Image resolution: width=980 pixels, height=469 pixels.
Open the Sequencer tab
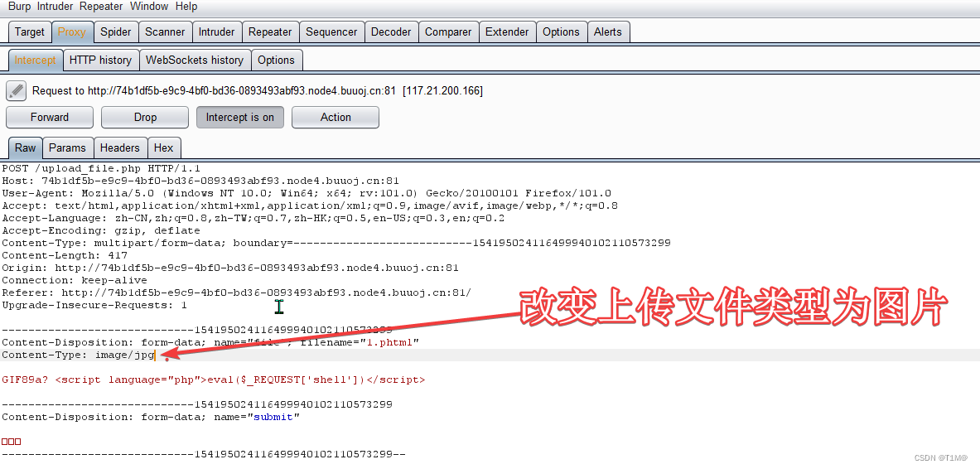[x=331, y=31]
